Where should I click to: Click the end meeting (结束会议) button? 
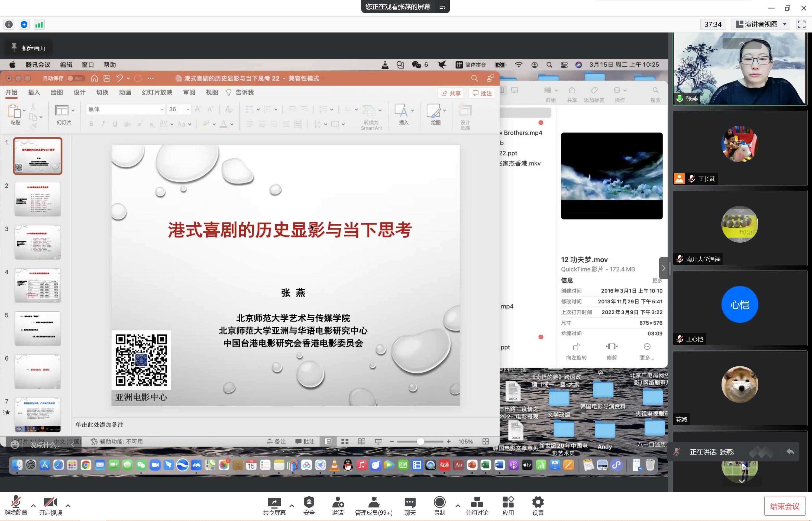[x=784, y=506]
